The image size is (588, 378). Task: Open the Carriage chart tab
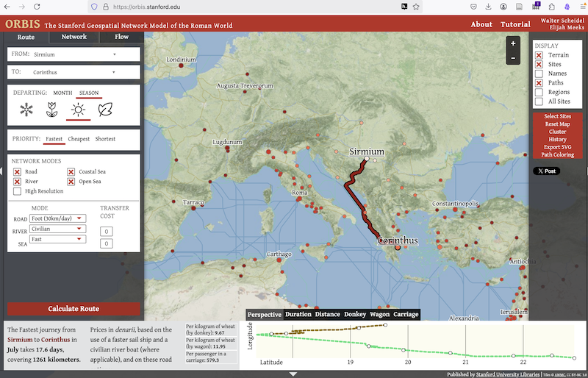click(x=406, y=314)
